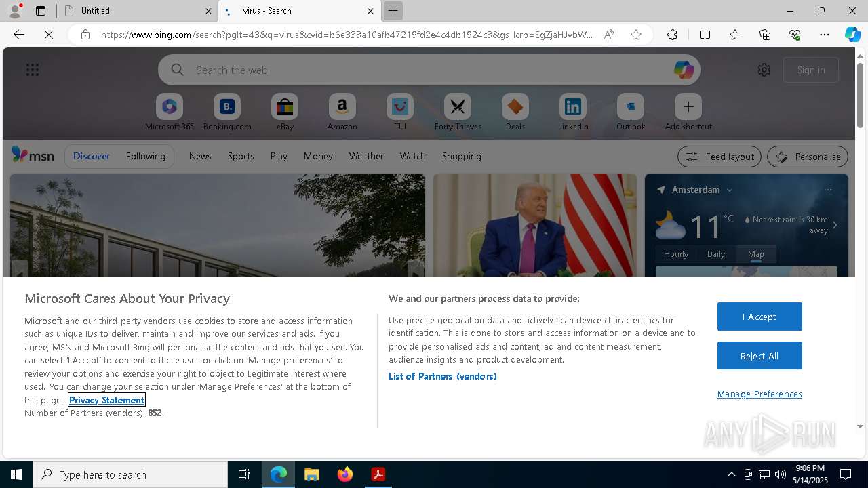Click the browser back arrow
The height and width of the screenshot is (488, 868).
pyautogui.click(x=19, y=35)
